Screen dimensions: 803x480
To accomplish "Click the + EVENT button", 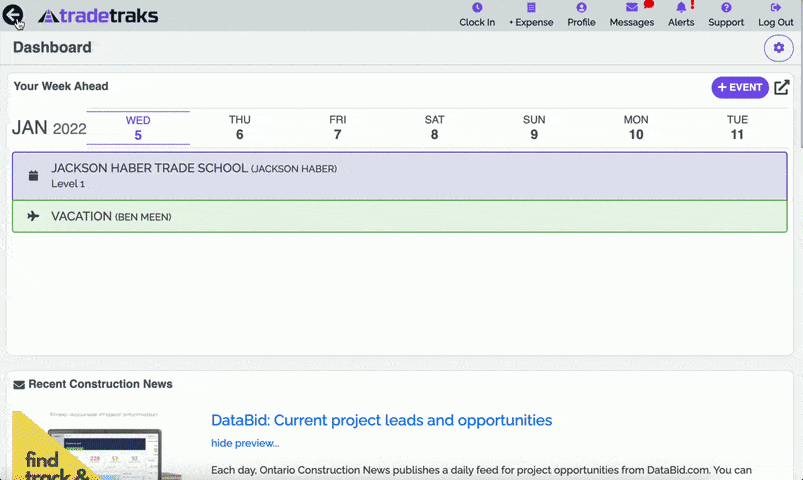I will [x=739, y=87].
